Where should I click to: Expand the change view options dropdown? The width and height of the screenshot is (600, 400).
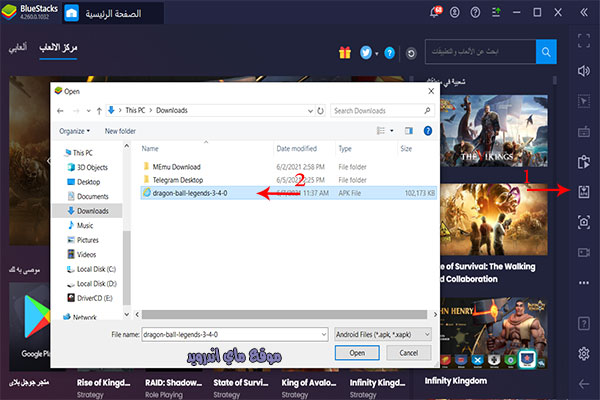click(x=391, y=131)
